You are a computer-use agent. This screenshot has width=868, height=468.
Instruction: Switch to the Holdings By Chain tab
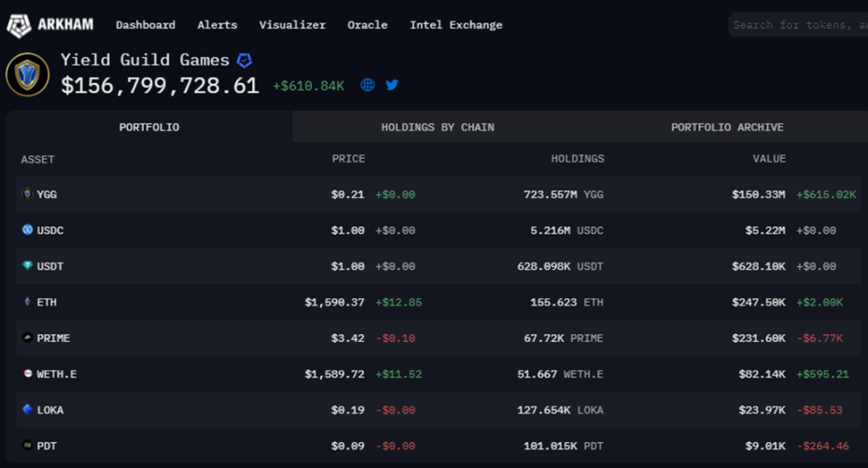click(438, 127)
